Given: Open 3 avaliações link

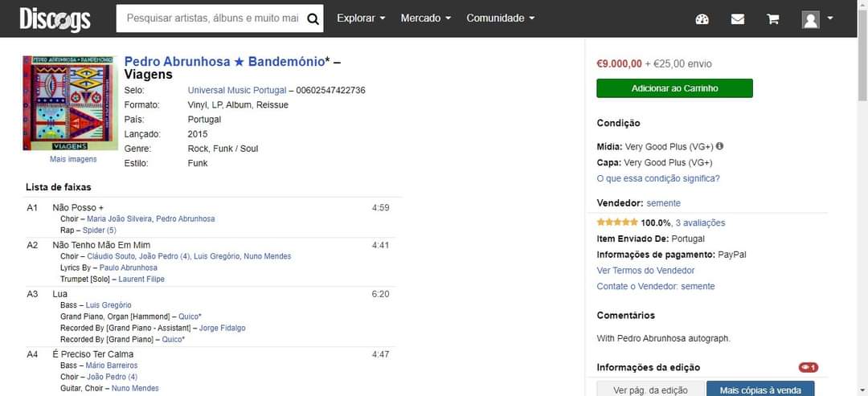Looking at the screenshot, I should point(700,222).
